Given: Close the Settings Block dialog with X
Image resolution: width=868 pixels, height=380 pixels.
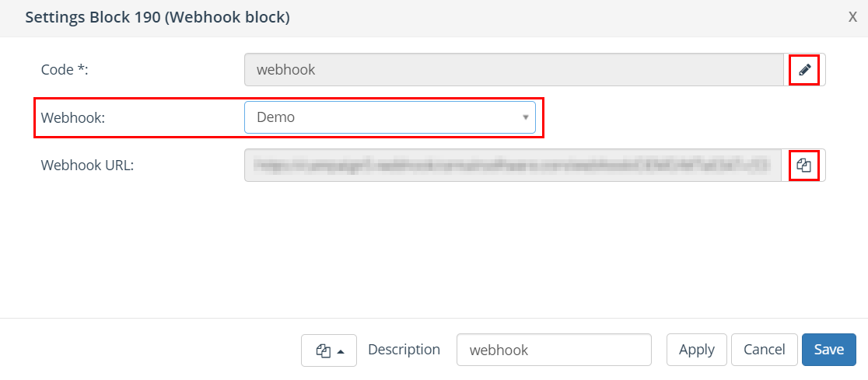Looking at the screenshot, I should (852, 17).
